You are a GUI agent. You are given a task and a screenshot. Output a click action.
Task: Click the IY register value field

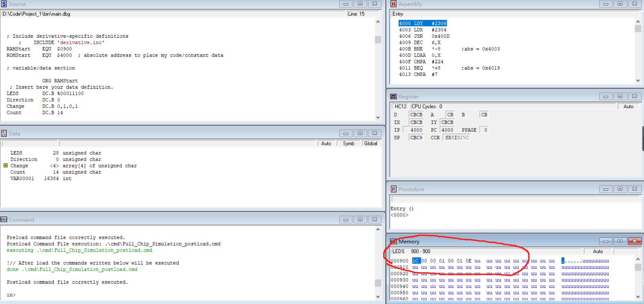click(447, 122)
